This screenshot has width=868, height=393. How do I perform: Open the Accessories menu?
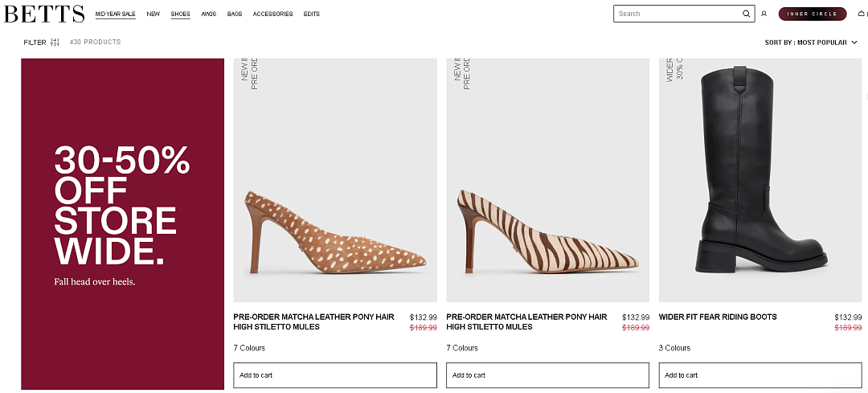click(x=273, y=14)
